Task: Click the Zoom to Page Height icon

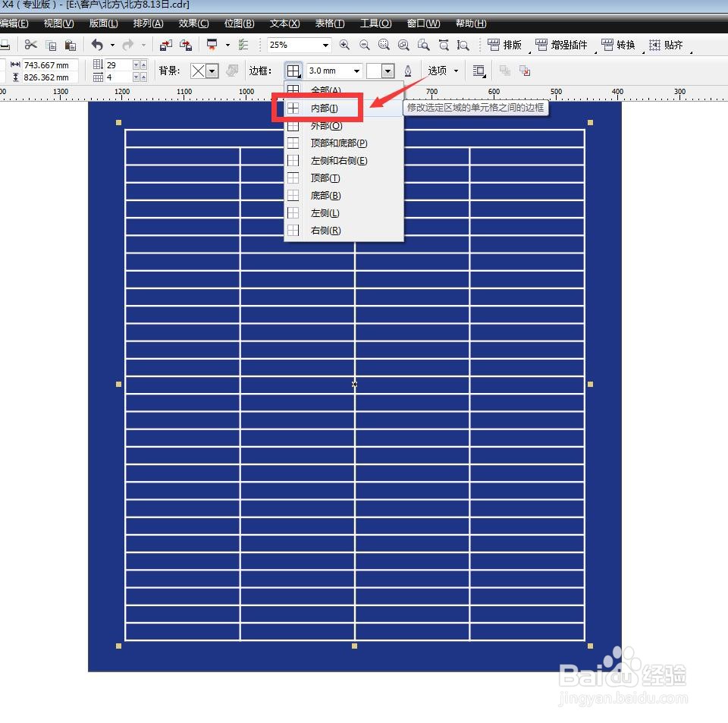Action: pyautogui.click(x=463, y=45)
